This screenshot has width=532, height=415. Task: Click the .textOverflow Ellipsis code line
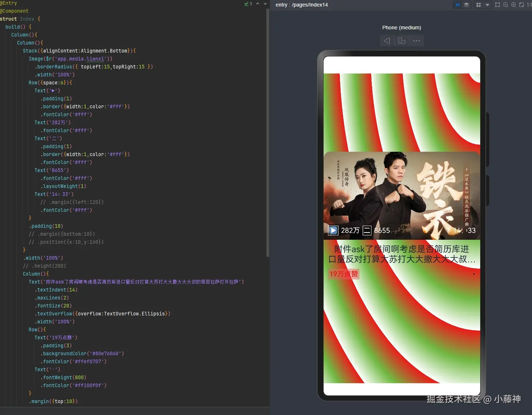click(103, 314)
